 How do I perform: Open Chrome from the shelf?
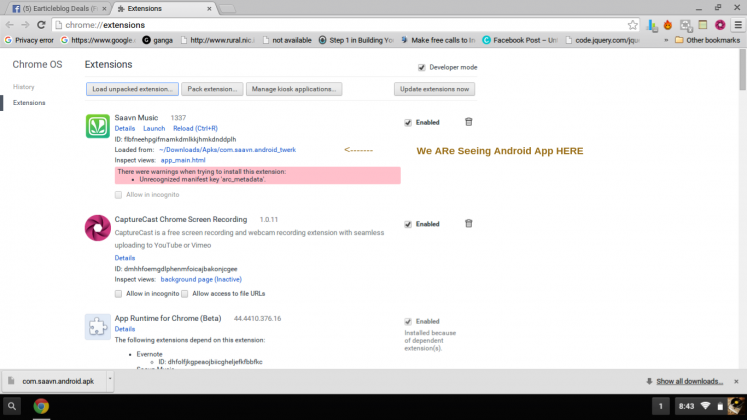pos(42,406)
